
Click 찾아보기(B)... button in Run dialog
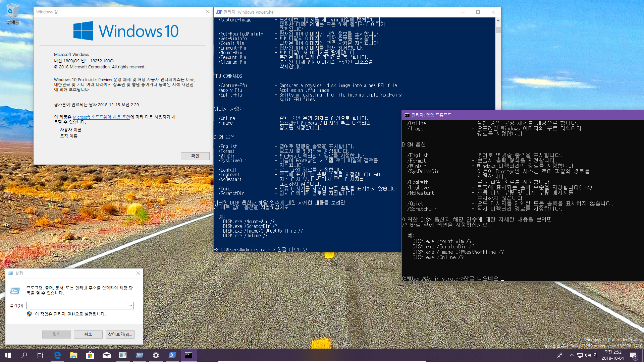(x=120, y=334)
